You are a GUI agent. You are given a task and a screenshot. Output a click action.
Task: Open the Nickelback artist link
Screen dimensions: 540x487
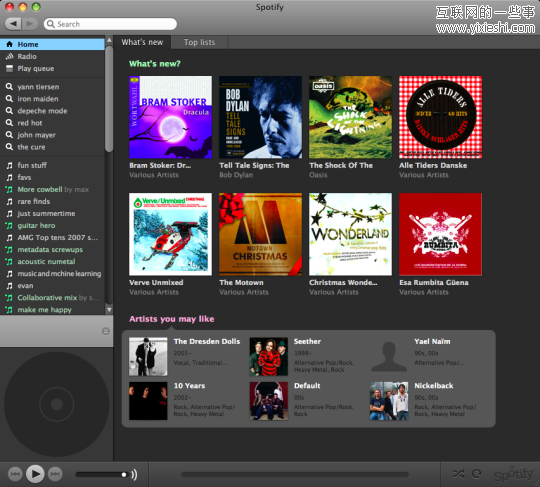point(434,385)
